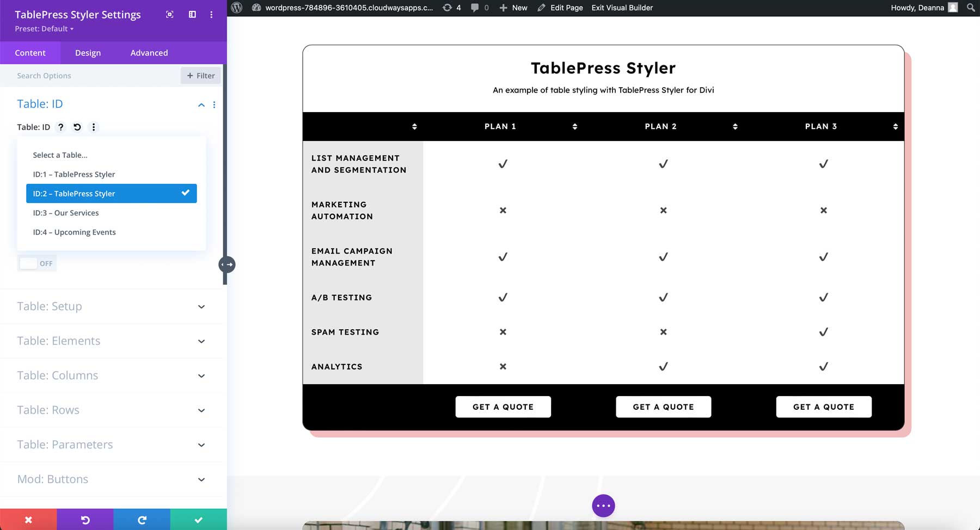Image resolution: width=980 pixels, height=530 pixels.
Task: Sort the Plan 3 column
Action: click(x=895, y=126)
